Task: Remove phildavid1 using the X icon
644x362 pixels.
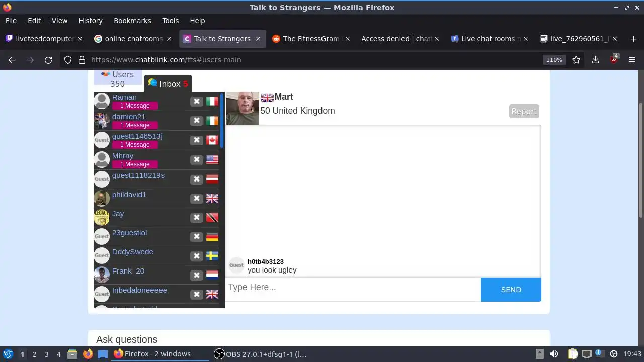Action: tap(197, 198)
